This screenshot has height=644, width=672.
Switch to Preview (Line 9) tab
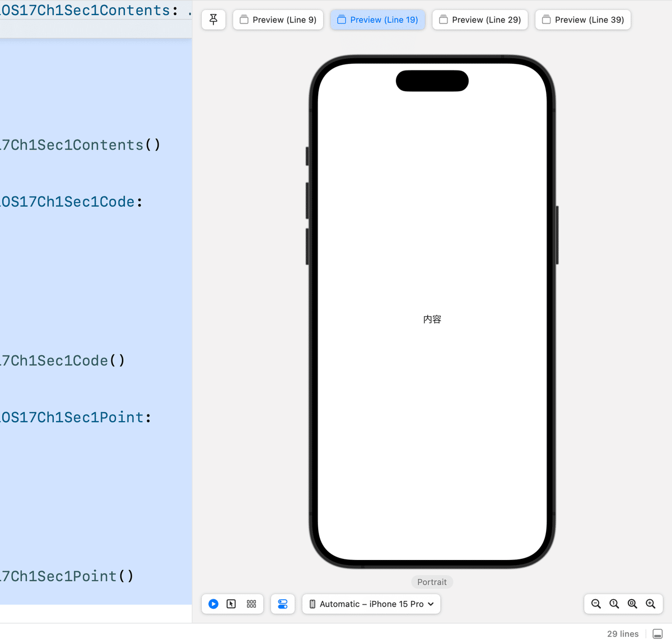coord(278,20)
